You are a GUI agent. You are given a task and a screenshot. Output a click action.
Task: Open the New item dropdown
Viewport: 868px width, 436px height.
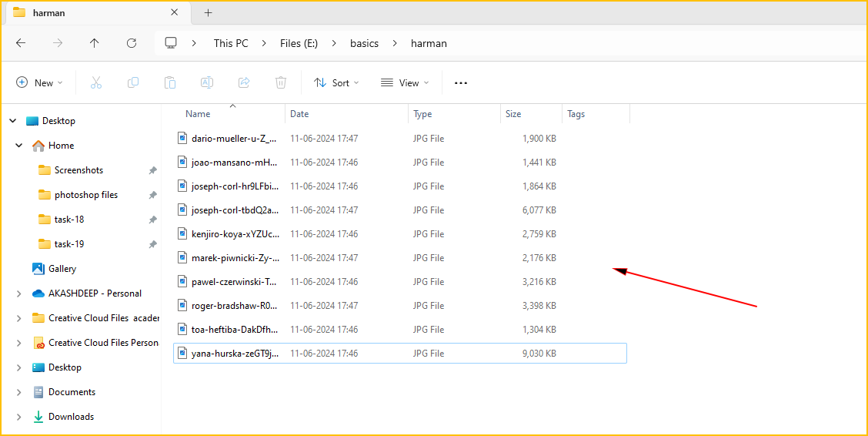(x=39, y=82)
